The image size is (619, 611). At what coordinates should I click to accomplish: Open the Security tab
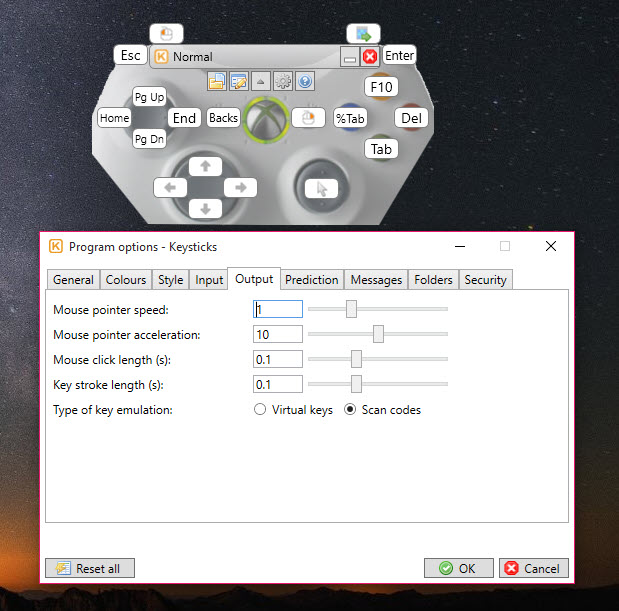(485, 280)
